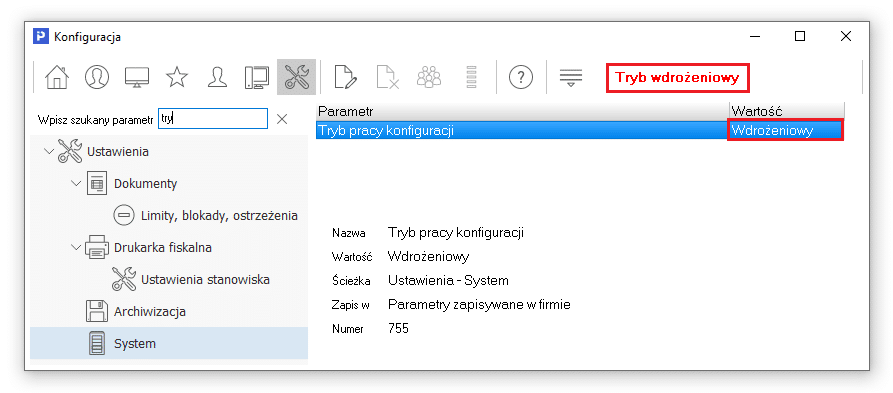Close the Konfiguracja window

coord(845,36)
